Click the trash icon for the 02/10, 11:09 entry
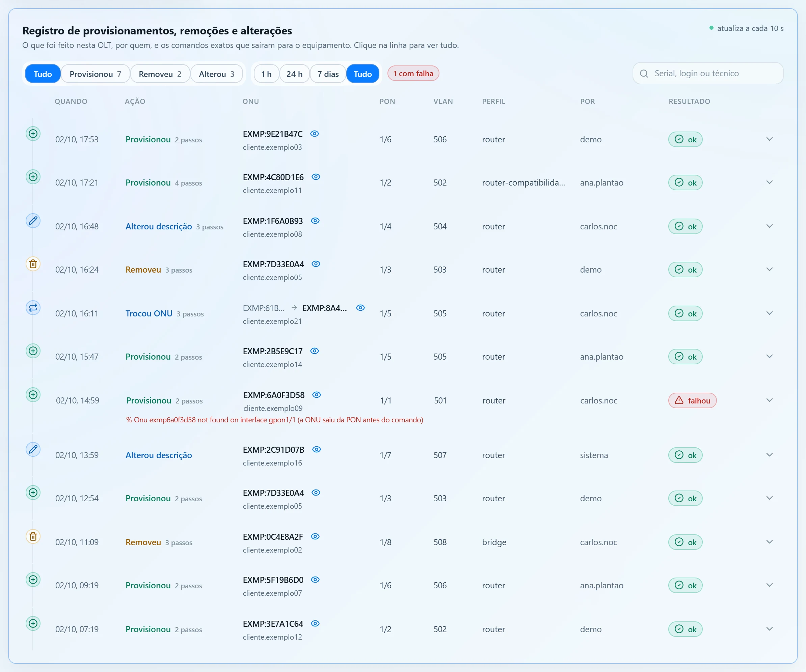The image size is (806, 672). click(33, 536)
